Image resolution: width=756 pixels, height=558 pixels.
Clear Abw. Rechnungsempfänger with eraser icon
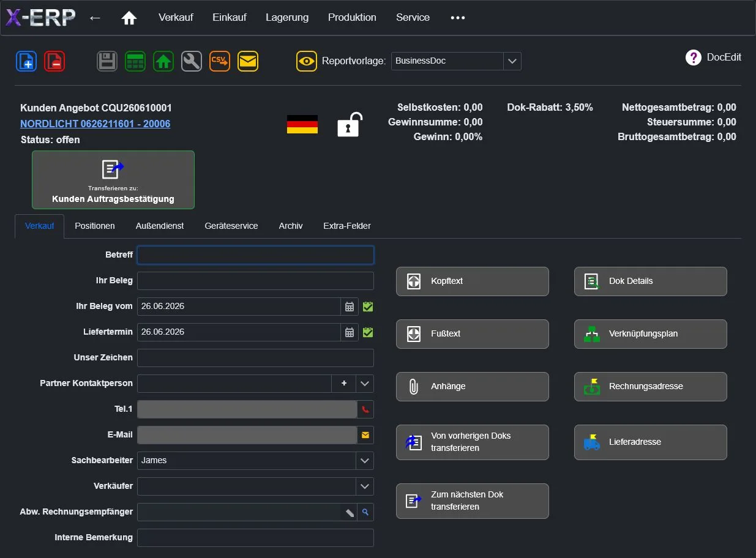350,512
